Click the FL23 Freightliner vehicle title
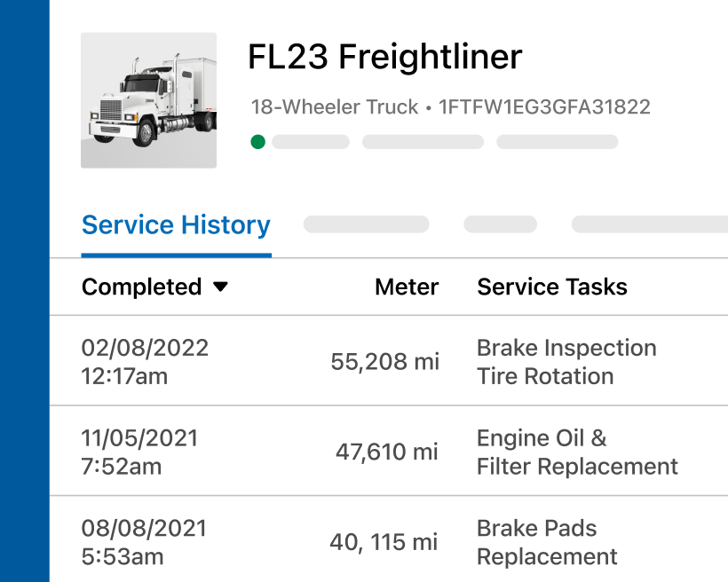 385,57
